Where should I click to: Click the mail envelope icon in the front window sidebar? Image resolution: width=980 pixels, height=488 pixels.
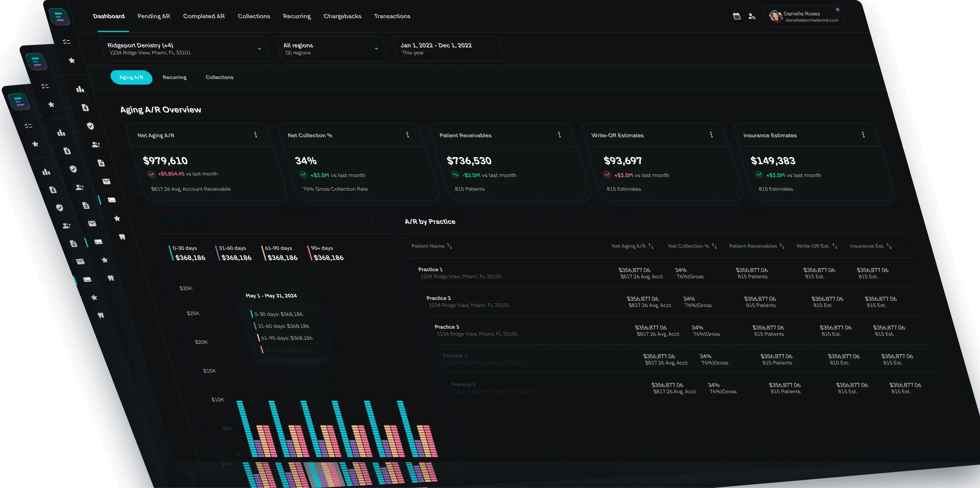[106, 181]
